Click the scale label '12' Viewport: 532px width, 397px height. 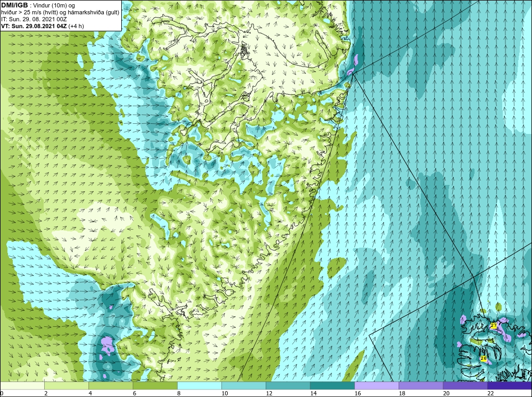[x=269, y=393]
